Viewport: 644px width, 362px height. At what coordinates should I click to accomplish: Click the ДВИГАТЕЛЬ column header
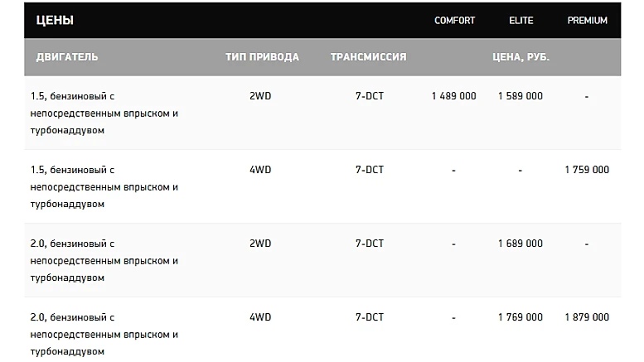point(67,57)
